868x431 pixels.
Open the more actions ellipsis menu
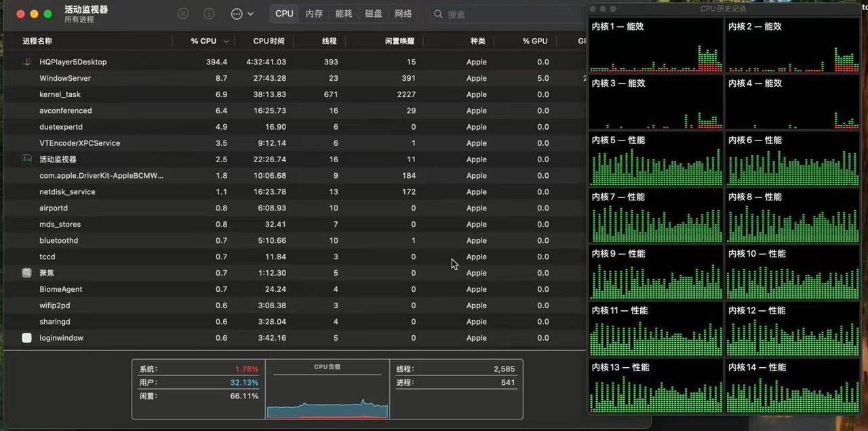click(242, 14)
